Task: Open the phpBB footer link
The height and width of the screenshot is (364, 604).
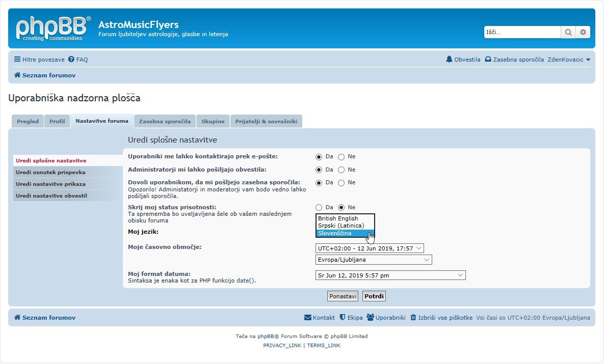Action: click(x=266, y=337)
